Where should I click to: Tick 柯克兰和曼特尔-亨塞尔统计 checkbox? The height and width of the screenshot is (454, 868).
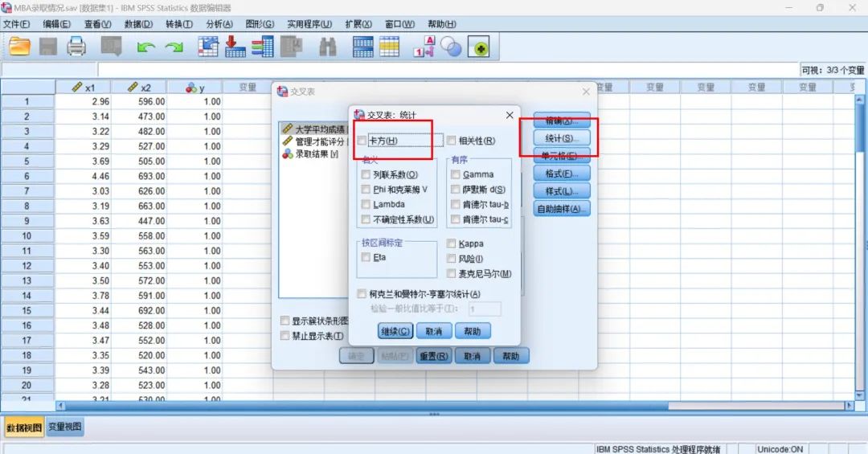[x=362, y=294]
